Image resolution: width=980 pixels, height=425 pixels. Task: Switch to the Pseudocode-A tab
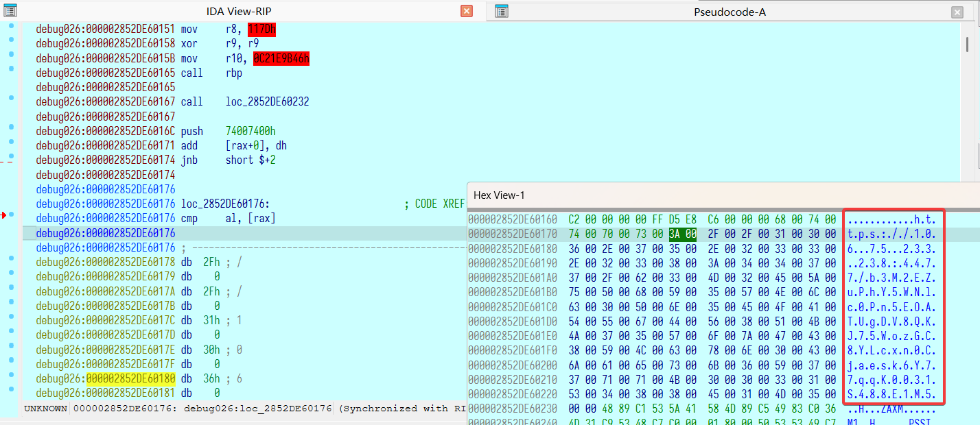pyautogui.click(x=730, y=12)
